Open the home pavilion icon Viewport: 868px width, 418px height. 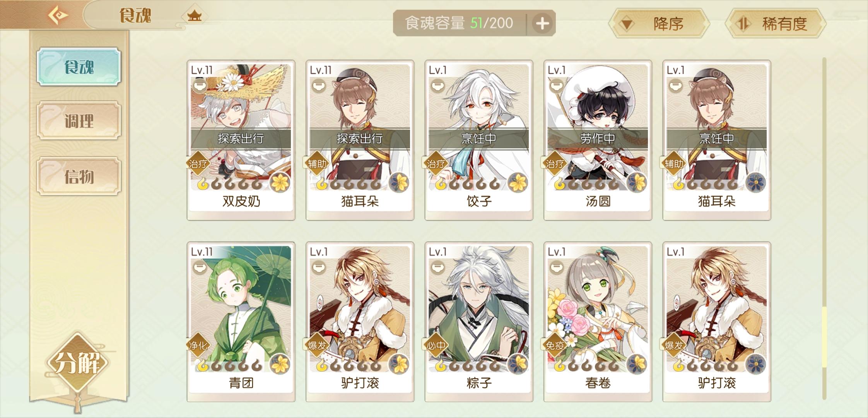[x=195, y=16]
